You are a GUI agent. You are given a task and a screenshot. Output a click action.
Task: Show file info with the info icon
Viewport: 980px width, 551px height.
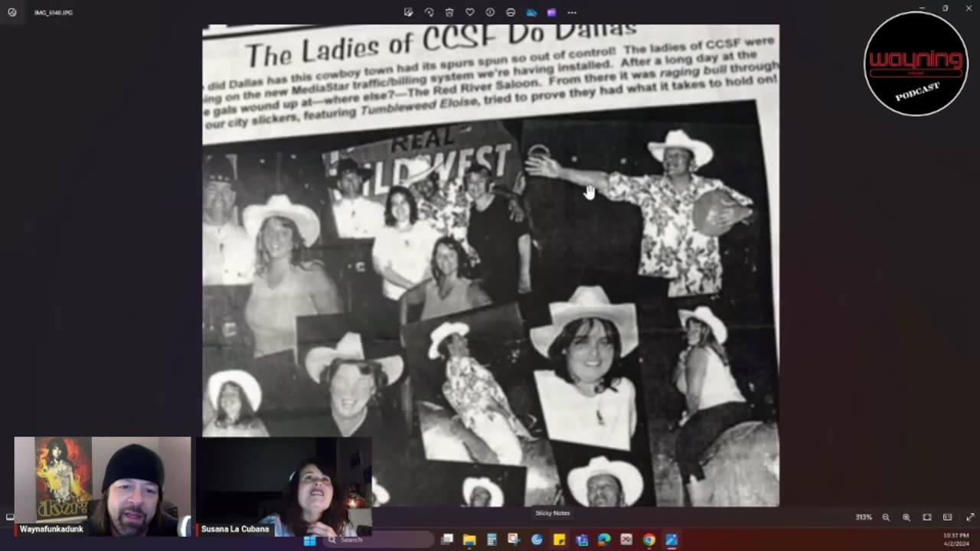tap(490, 12)
